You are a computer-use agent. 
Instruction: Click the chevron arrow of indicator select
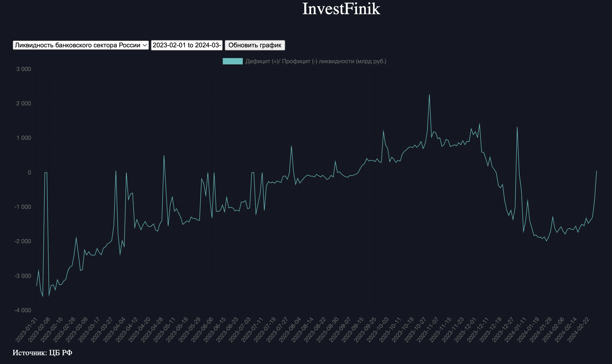click(145, 45)
